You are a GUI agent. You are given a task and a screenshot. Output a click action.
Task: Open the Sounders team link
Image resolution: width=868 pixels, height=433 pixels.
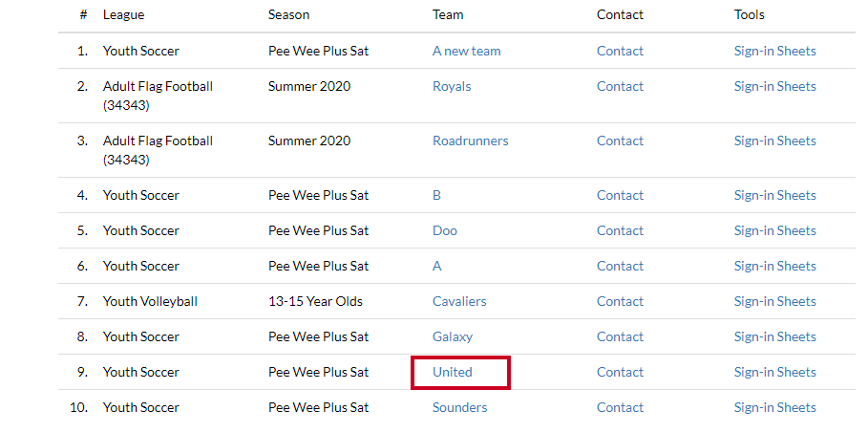click(459, 407)
